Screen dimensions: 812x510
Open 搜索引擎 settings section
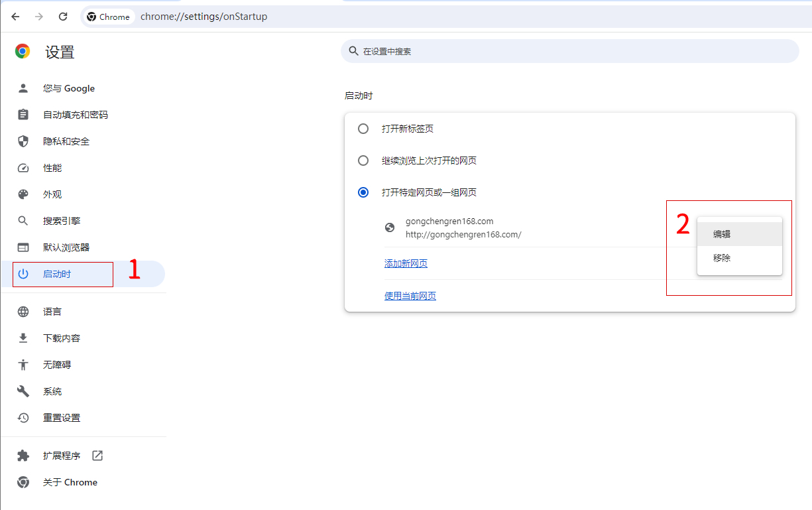(x=62, y=221)
